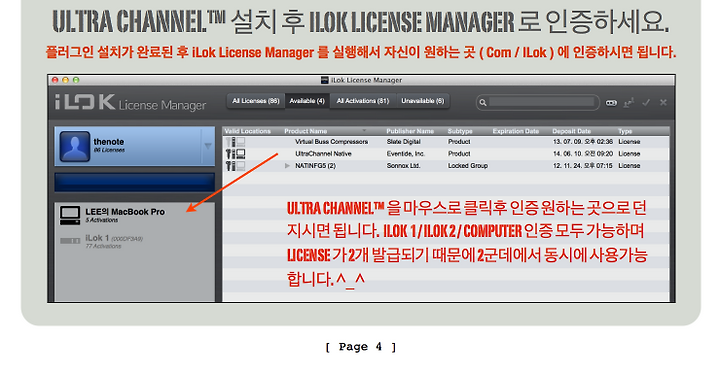This screenshot has width=720, height=372.
Task: Click the X deactivate icon in toolbar
Action: 663,102
